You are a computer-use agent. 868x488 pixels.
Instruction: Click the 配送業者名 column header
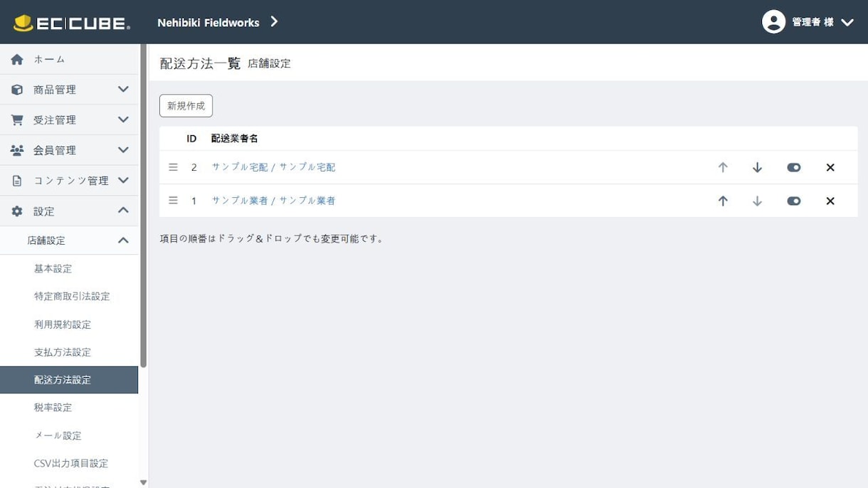(235, 139)
